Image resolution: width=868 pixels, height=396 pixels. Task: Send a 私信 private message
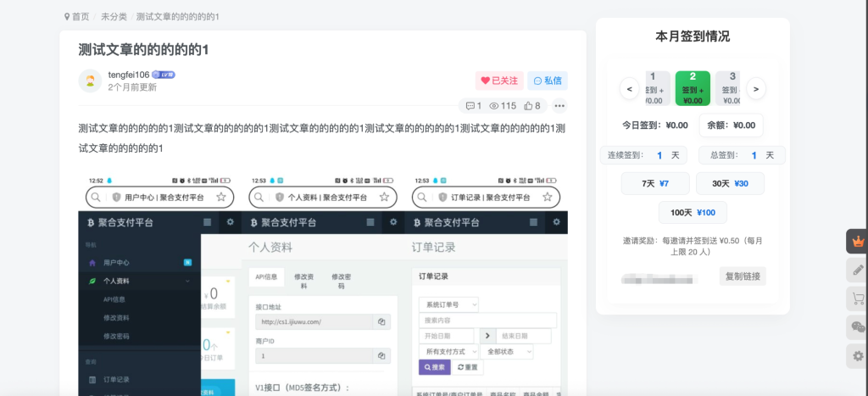tap(547, 81)
